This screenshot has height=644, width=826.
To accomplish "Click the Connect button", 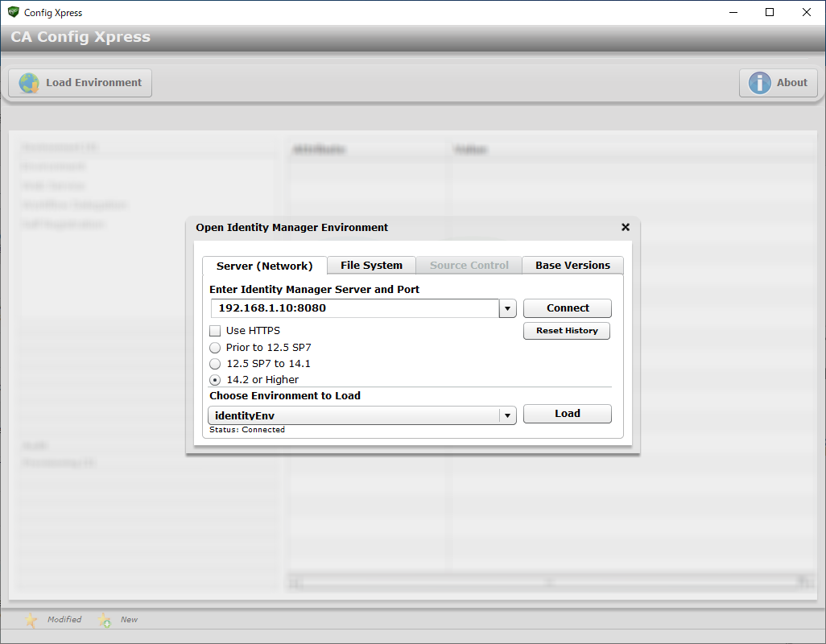I will coord(568,308).
